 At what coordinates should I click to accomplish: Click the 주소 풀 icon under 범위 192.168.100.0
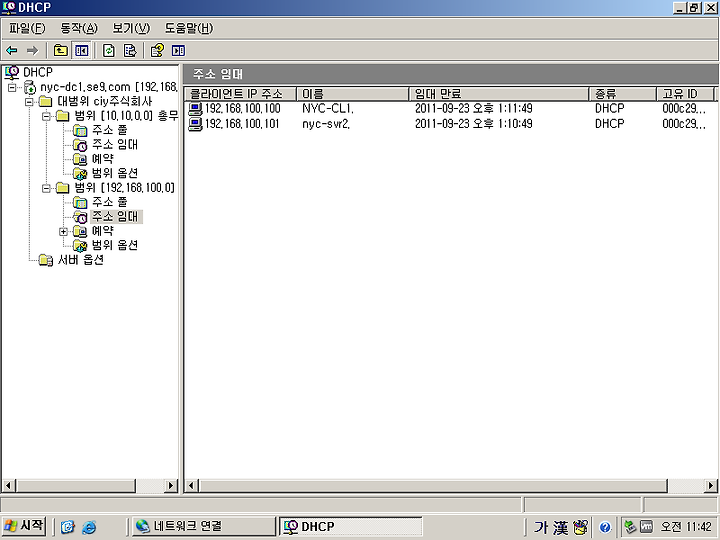[80, 202]
